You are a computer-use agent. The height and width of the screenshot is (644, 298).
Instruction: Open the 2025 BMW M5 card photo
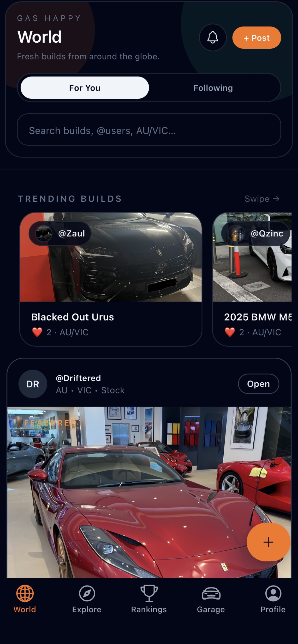click(252, 257)
